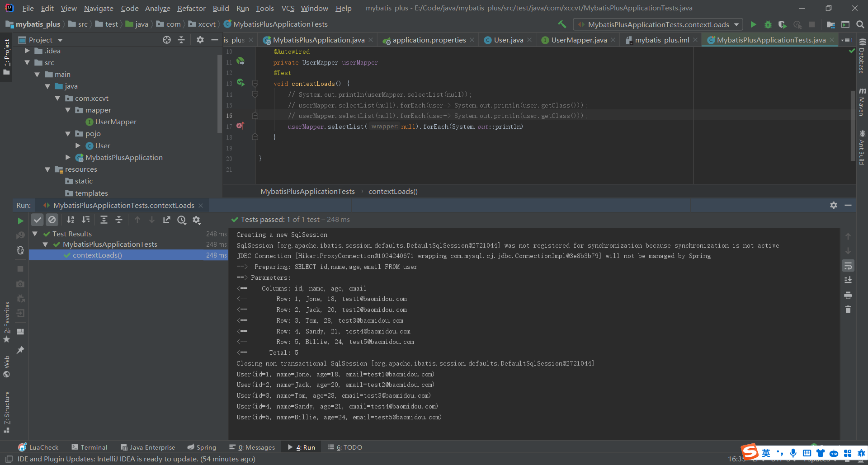Toggle soft-wrap in console output
Viewport: 868px width, 465px height.
[x=848, y=266]
